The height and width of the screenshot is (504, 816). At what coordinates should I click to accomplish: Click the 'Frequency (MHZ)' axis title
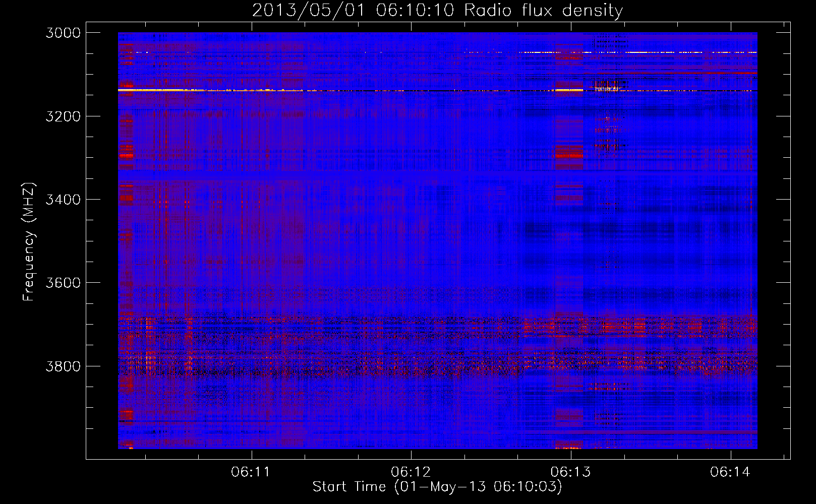[x=29, y=241]
